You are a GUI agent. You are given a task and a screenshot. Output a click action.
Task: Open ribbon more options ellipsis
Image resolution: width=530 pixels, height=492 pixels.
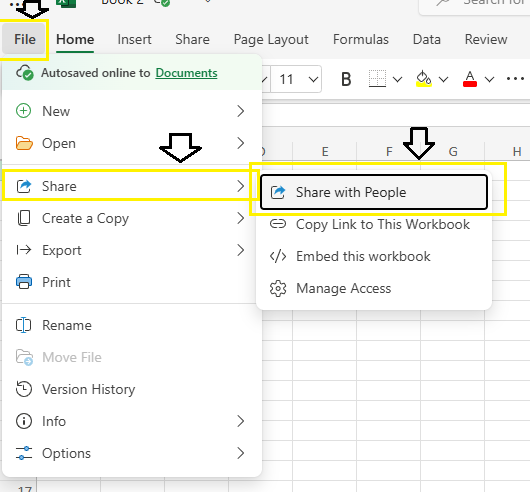[x=515, y=79]
